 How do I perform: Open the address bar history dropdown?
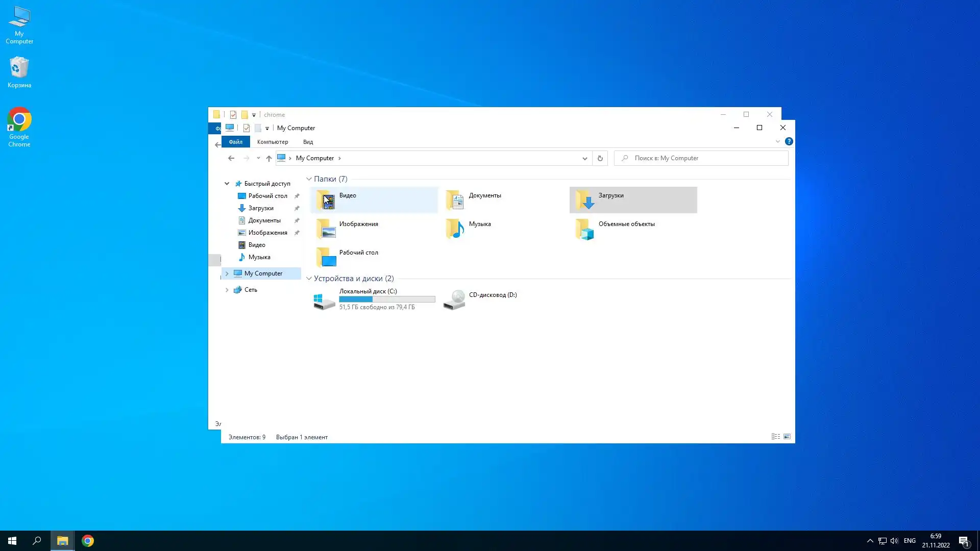584,158
